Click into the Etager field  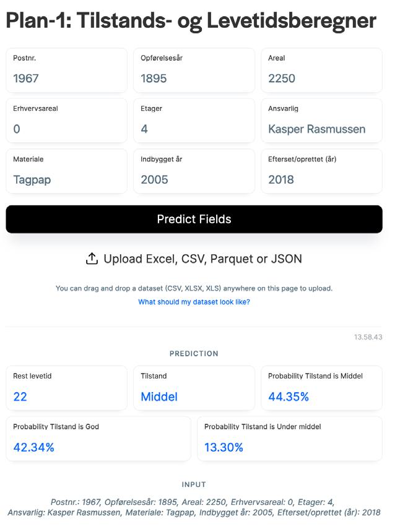(x=194, y=121)
